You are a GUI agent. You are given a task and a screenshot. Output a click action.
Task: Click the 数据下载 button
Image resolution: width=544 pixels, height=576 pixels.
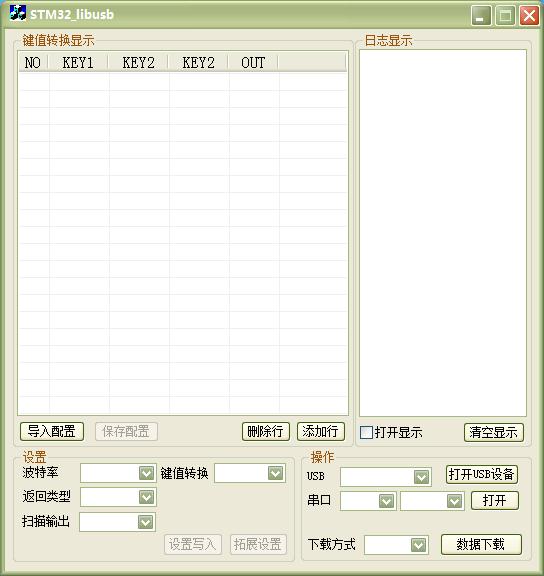tap(481, 544)
